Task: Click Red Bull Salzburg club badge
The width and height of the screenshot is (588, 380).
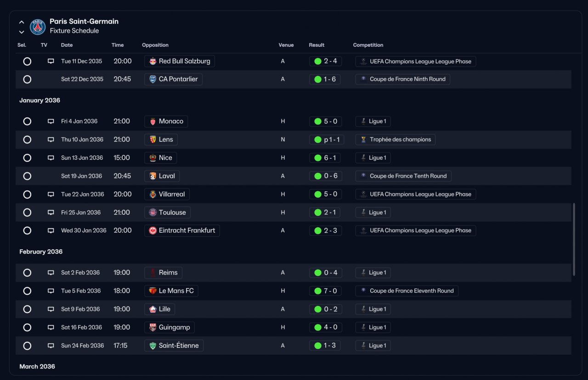Action: pyautogui.click(x=153, y=61)
